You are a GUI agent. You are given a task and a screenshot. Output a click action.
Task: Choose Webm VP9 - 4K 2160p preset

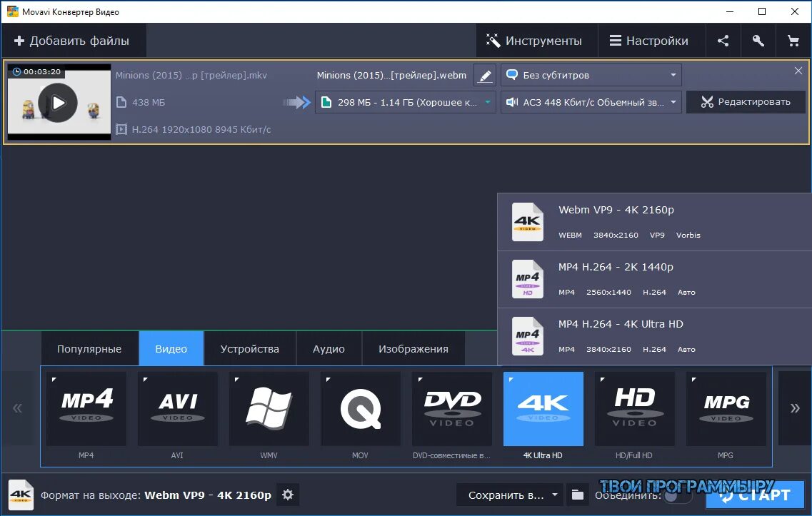point(654,222)
